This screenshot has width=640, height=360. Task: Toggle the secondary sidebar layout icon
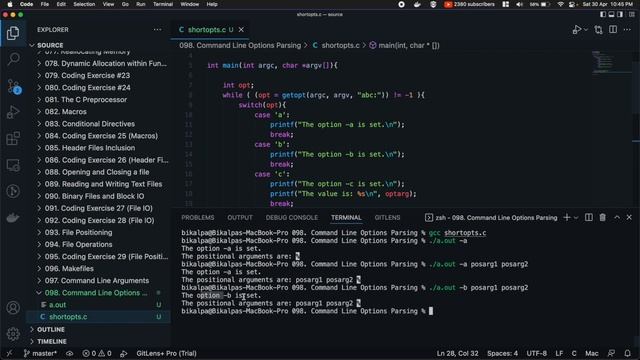pos(620,14)
